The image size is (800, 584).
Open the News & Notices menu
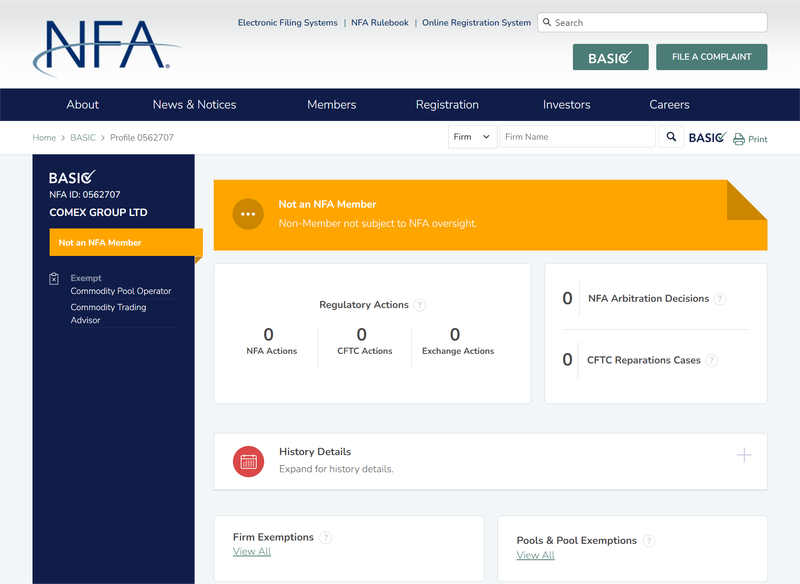tap(194, 105)
